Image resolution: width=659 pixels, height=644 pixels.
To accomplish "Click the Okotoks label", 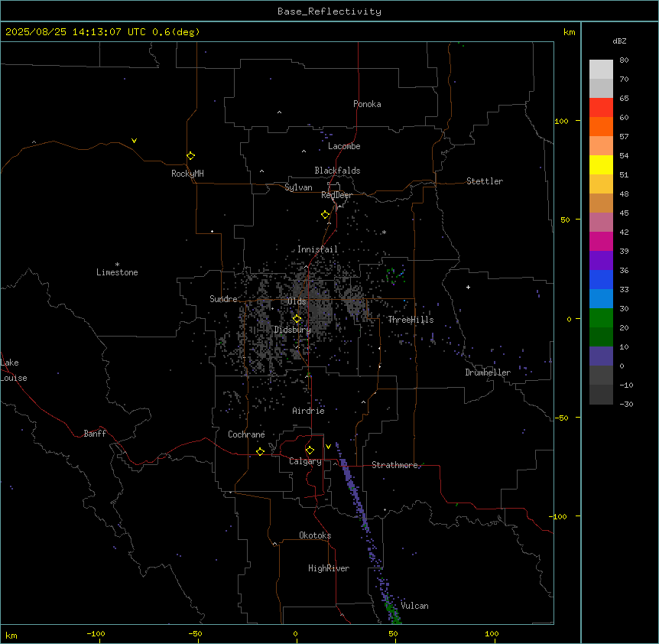I will [x=315, y=535].
